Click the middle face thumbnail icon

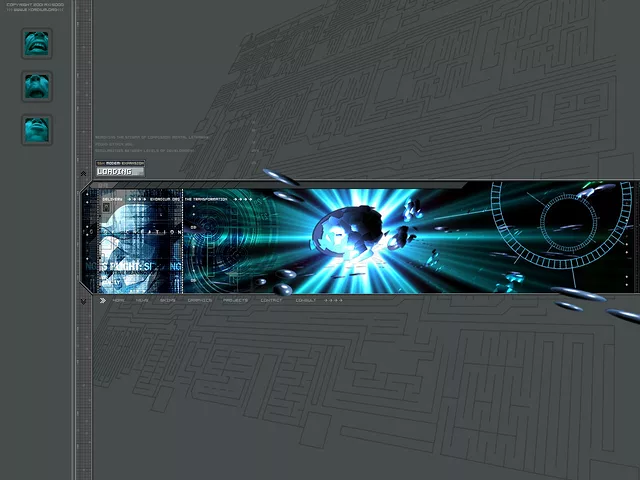click(x=37, y=86)
